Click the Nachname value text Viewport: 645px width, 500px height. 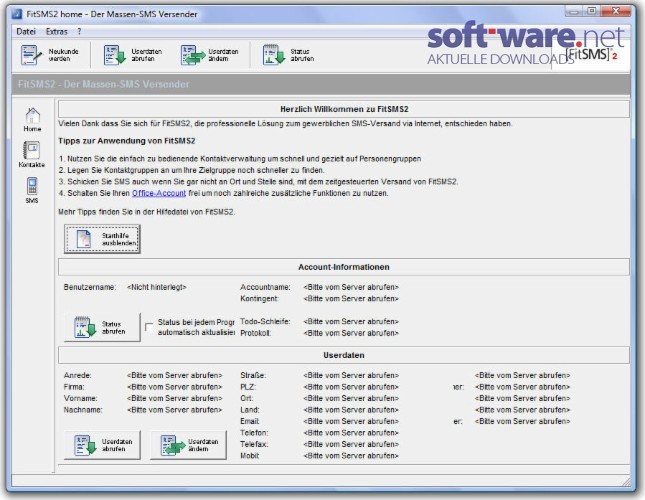point(174,410)
